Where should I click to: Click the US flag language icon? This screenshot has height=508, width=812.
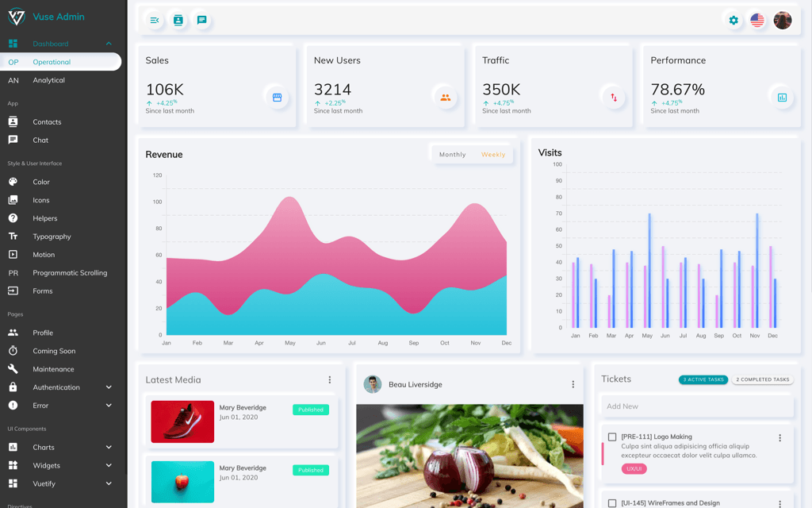pyautogui.click(x=757, y=21)
